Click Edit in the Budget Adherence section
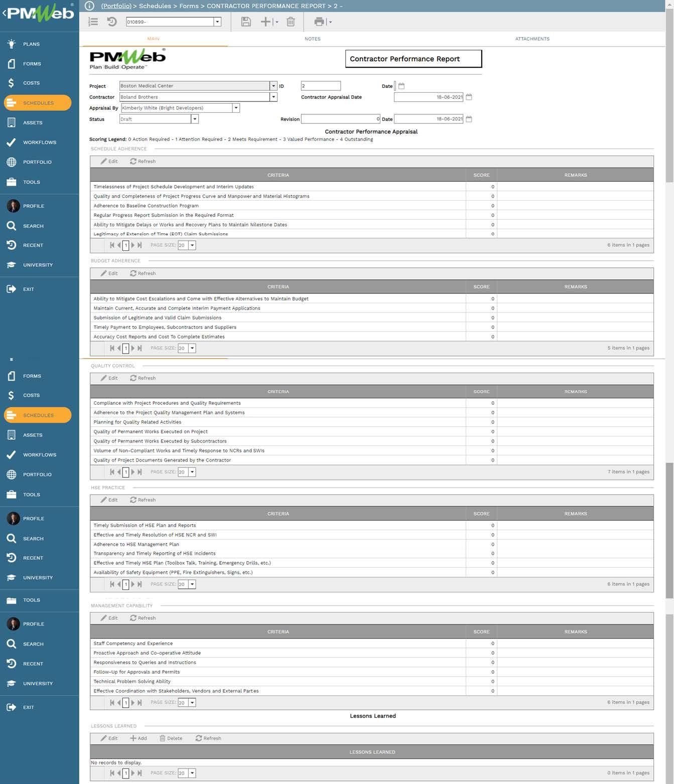This screenshot has width=674, height=784. point(109,273)
